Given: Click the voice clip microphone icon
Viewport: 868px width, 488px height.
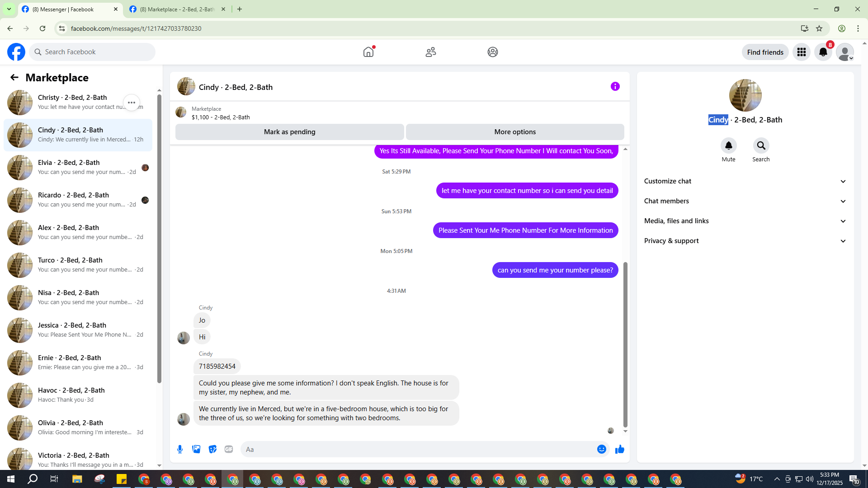Looking at the screenshot, I should click(180, 449).
